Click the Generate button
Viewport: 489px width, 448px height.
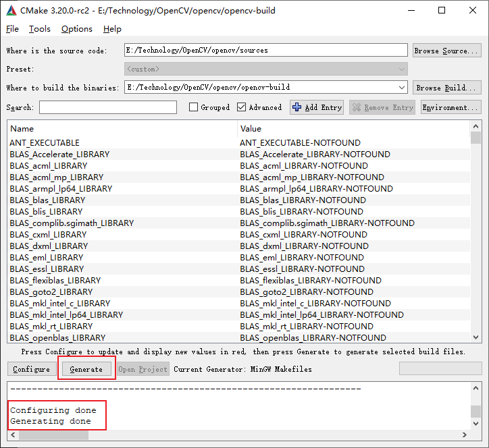click(86, 369)
